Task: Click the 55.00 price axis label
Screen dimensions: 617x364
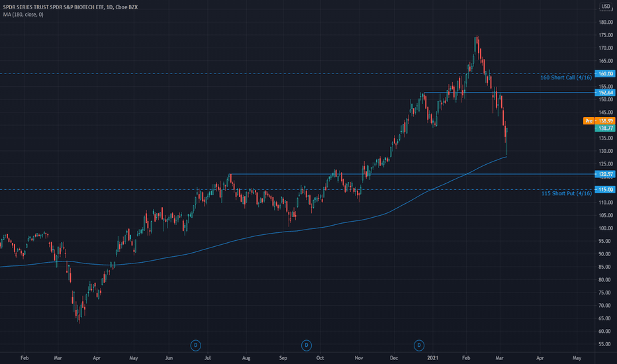Action: click(606, 344)
